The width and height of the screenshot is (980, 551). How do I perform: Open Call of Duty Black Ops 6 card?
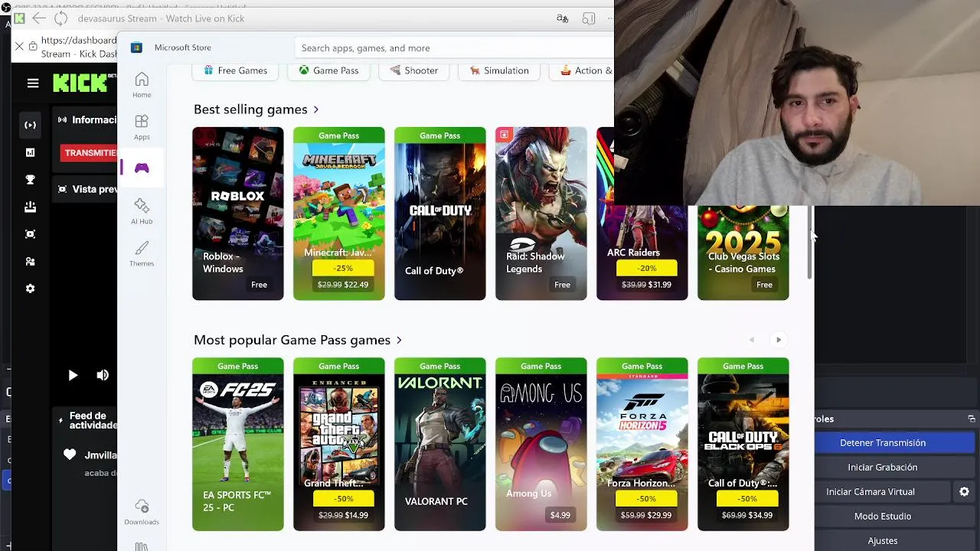(743, 444)
